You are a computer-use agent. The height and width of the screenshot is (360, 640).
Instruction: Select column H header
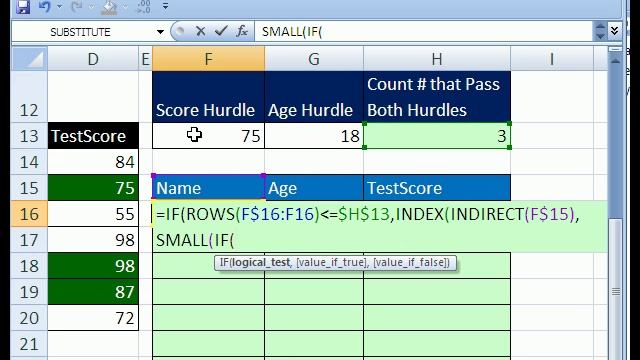(x=437, y=59)
